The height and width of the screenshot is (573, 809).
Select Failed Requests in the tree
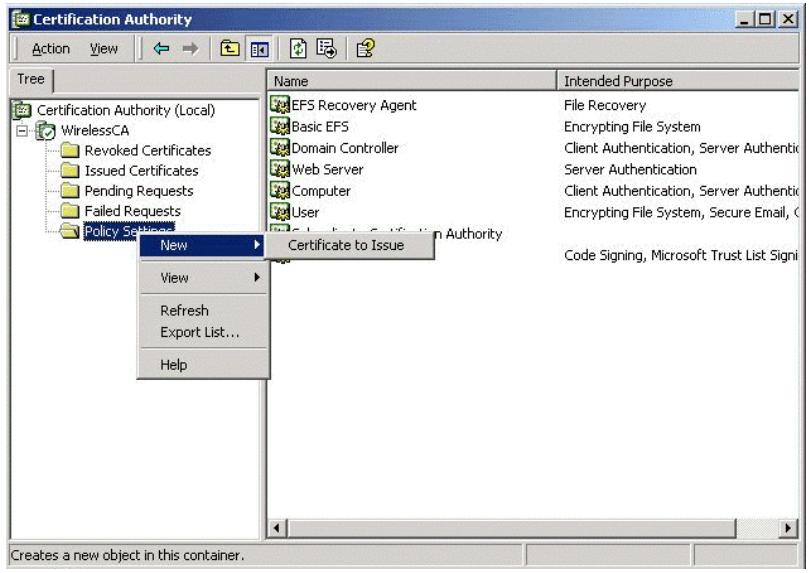click(133, 211)
